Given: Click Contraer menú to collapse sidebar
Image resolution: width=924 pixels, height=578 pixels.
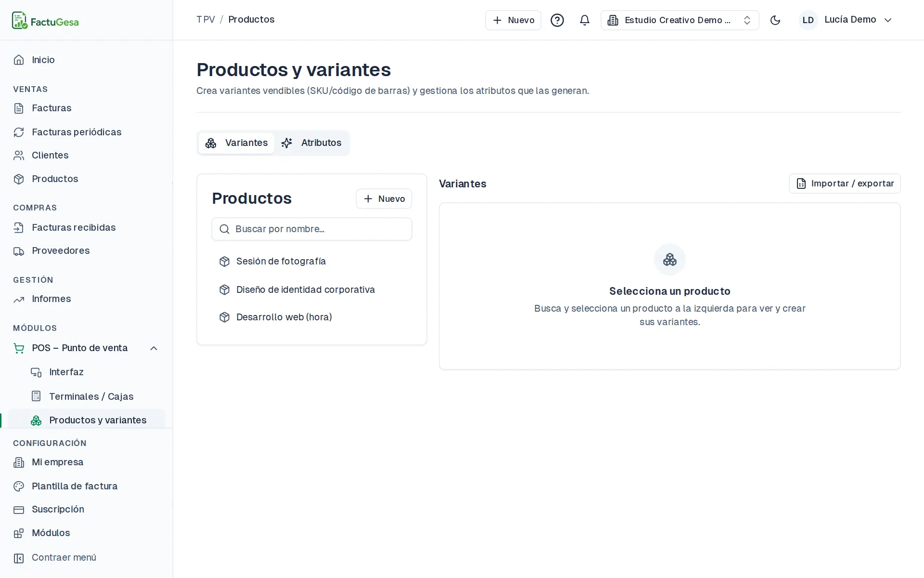Looking at the screenshot, I should 86,557.
